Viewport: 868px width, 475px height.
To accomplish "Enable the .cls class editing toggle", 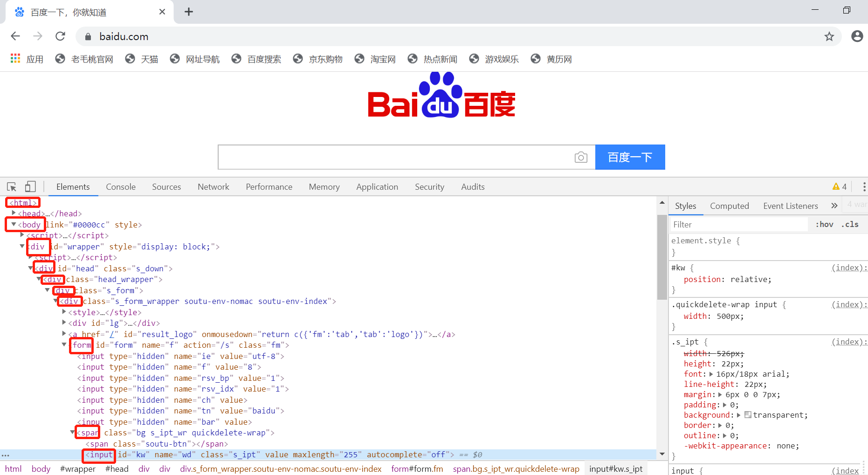I will click(x=850, y=224).
